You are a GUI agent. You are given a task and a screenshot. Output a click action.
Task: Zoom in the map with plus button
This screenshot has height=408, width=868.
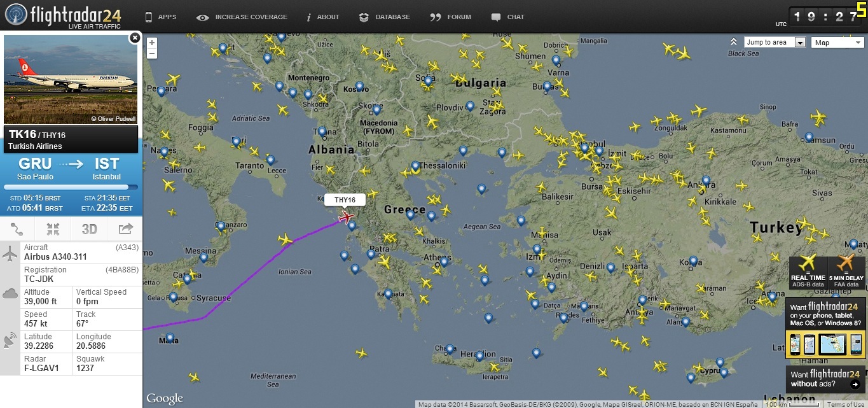152,43
